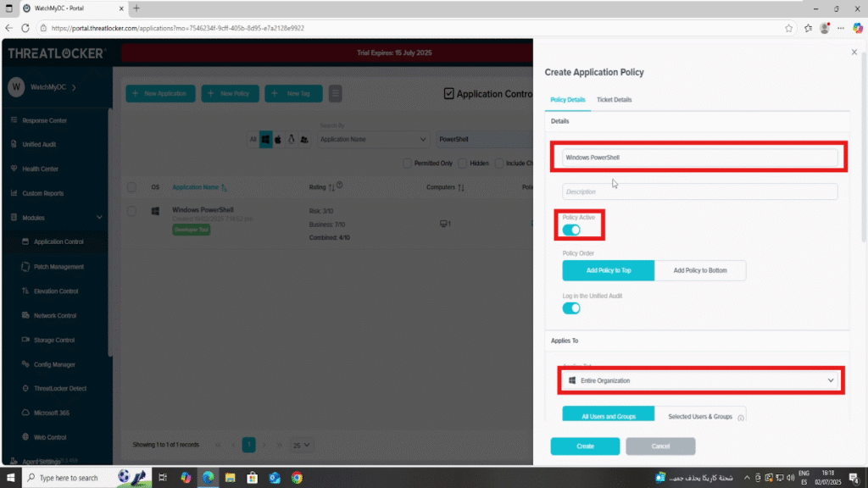Click the New Application button
This screenshot has height=488, width=868.
[160, 93]
